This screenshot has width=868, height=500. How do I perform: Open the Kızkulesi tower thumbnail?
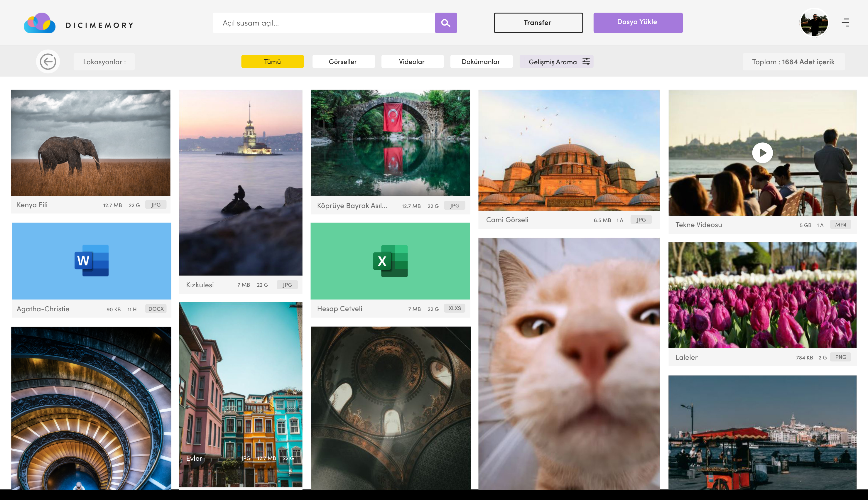coord(240,183)
